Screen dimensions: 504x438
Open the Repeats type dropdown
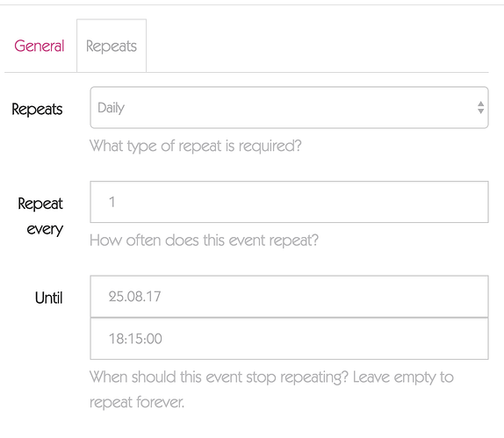(289, 108)
